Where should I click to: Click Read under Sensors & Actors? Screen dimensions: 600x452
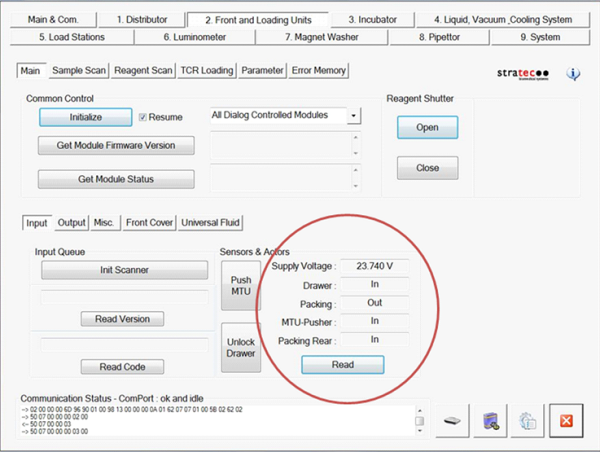point(343,365)
